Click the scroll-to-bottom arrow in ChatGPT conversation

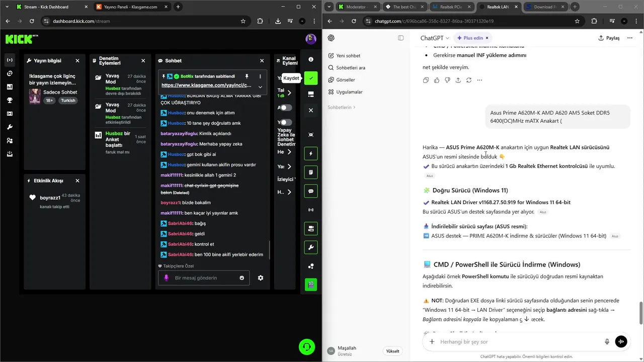pyautogui.click(x=527, y=319)
